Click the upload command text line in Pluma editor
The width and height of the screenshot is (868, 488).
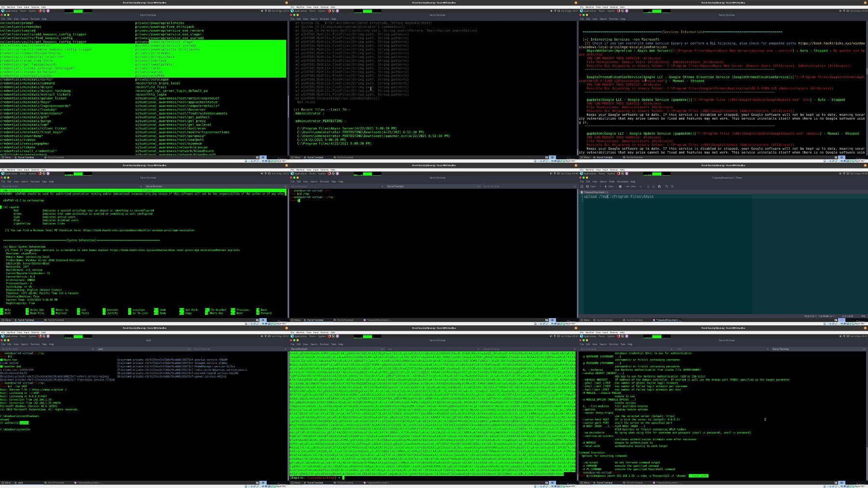[618, 196]
